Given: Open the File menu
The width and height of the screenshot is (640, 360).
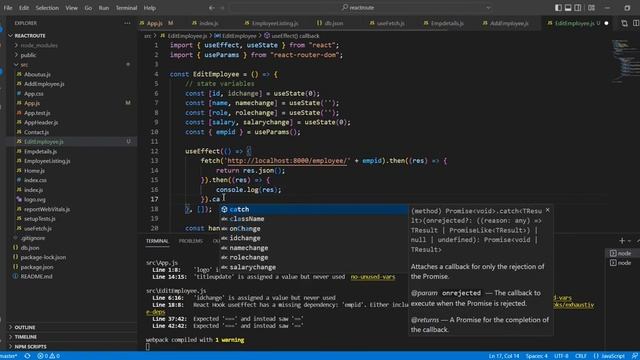Looking at the screenshot, I should point(8,8).
